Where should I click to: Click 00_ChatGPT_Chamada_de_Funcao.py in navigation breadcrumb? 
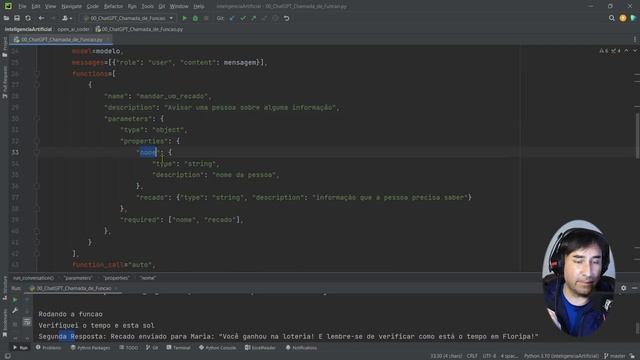[x=139, y=29]
